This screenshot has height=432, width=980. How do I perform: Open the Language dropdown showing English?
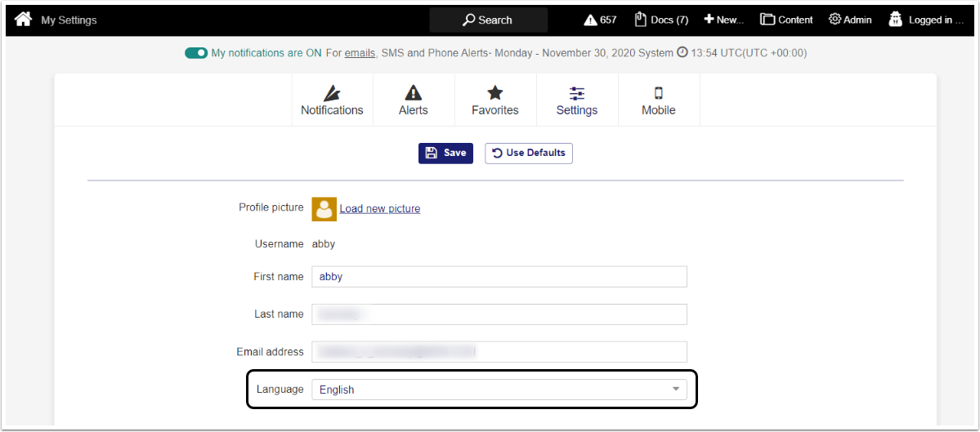pyautogui.click(x=499, y=390)
